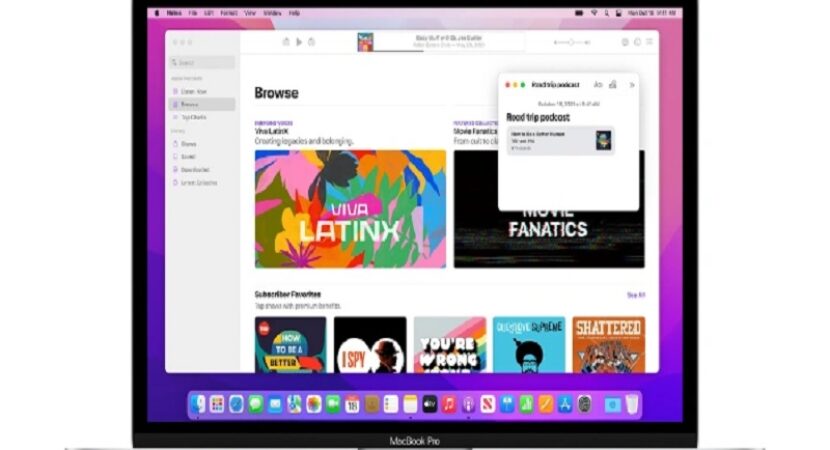The height and width of the screenshot is (450, 830).
Task: Open Control Center in the menu bar
Action: (618, 13)
